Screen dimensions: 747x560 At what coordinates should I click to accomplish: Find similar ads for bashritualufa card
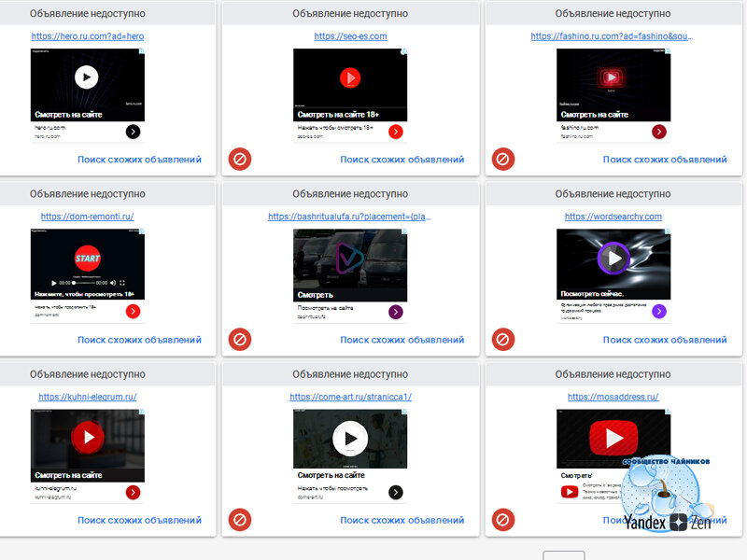click(x=402, y=340)
